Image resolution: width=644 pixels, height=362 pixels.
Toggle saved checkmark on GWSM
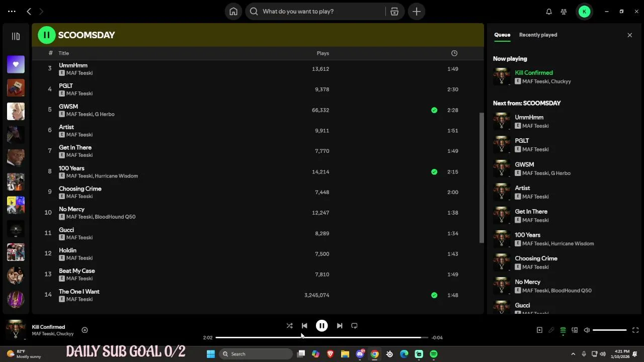click(434, 110)
